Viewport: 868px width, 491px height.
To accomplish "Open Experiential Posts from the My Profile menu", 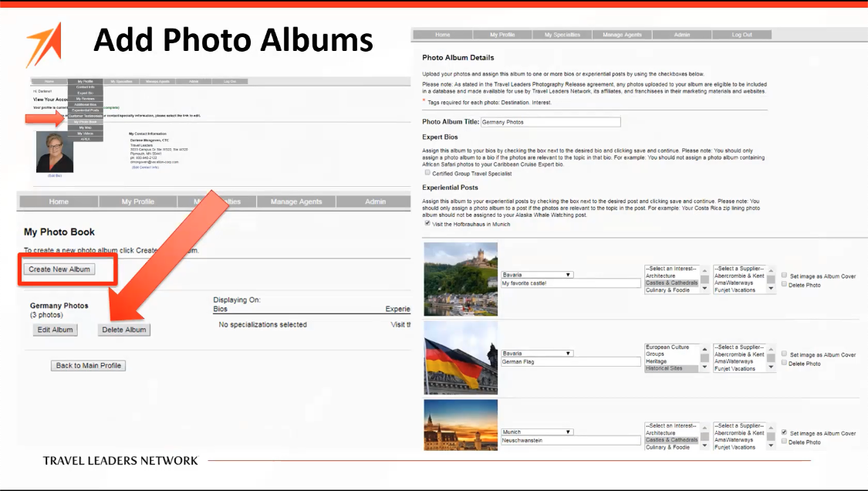I will (x=85, y=110).
